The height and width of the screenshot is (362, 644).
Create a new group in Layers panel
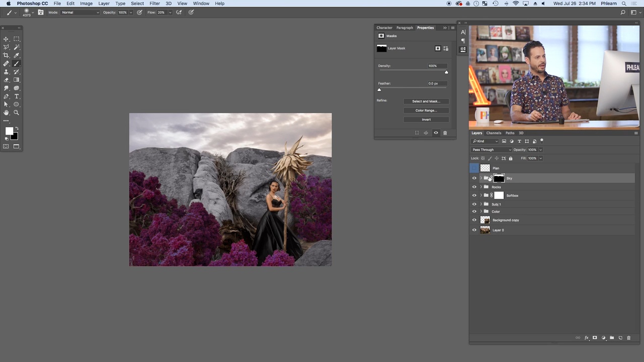pyautogui.click(x=612, y=338)
